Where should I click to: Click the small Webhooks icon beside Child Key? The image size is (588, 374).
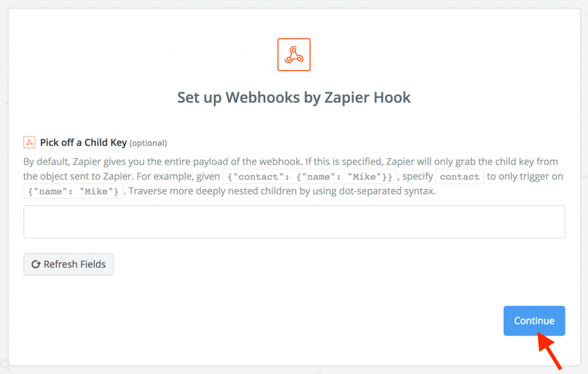tap(29, 142)
